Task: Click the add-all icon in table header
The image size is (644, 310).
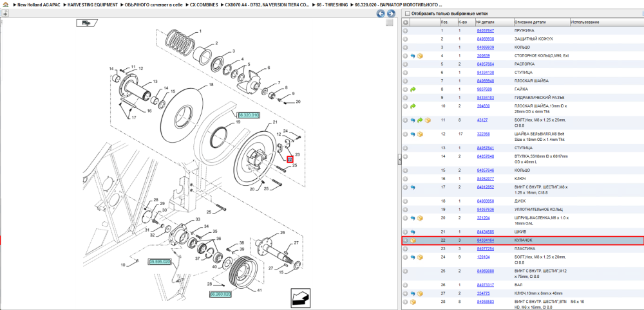Action: (405, 22)
